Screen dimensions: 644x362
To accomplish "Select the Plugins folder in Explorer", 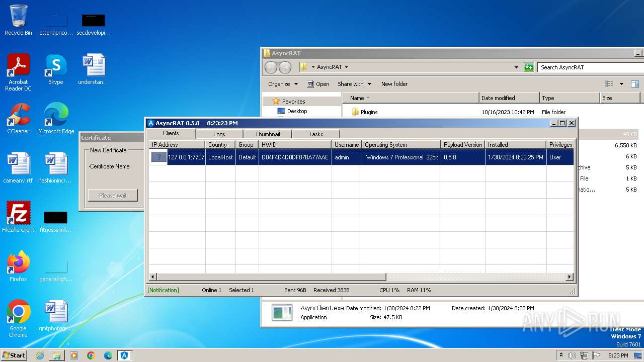I will tap(369, 112).
